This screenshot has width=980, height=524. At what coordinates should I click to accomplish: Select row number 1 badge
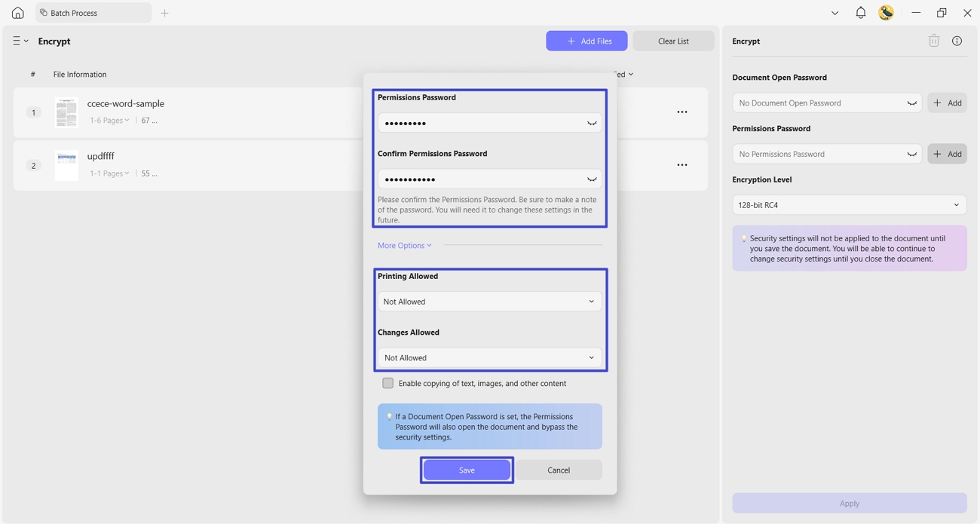tap(33, 112)
